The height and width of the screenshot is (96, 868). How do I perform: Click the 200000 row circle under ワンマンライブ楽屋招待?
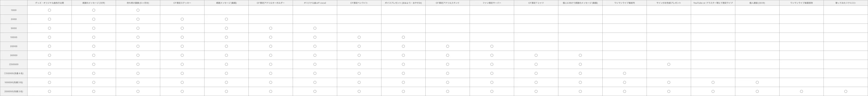[x=801, y=91]
